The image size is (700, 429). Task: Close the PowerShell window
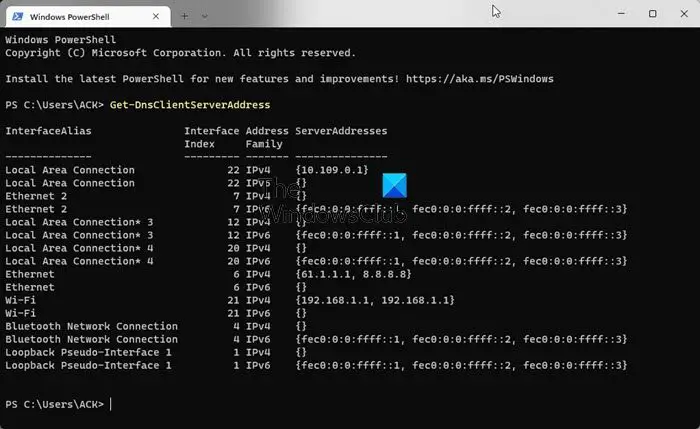point(684,13)
